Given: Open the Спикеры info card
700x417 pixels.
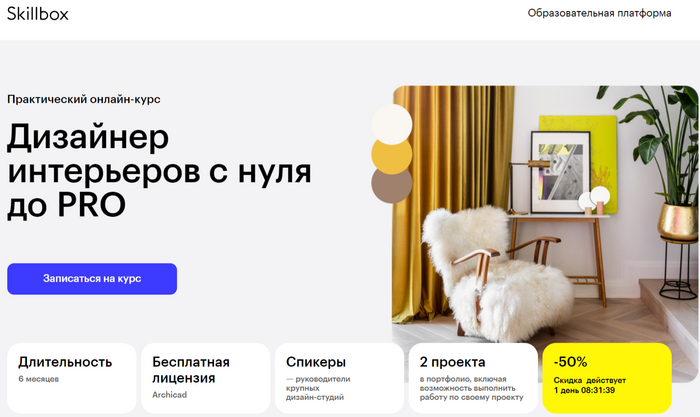Looking at the screenshot, I should point(339,378).
